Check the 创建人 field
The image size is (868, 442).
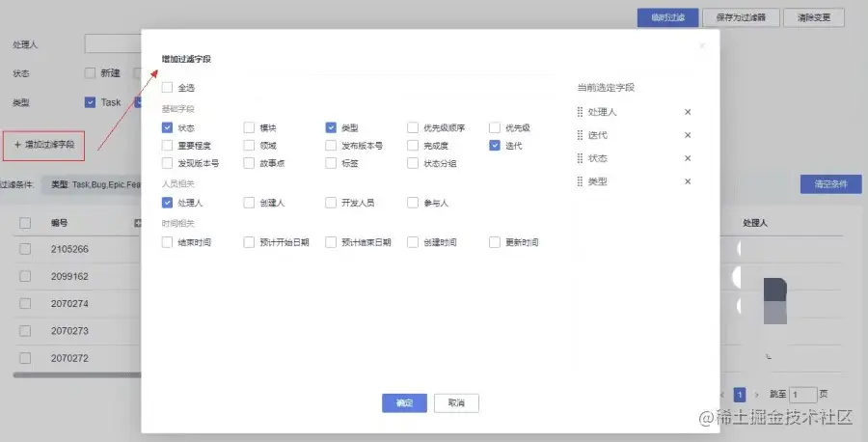click(x=249, y=203)
